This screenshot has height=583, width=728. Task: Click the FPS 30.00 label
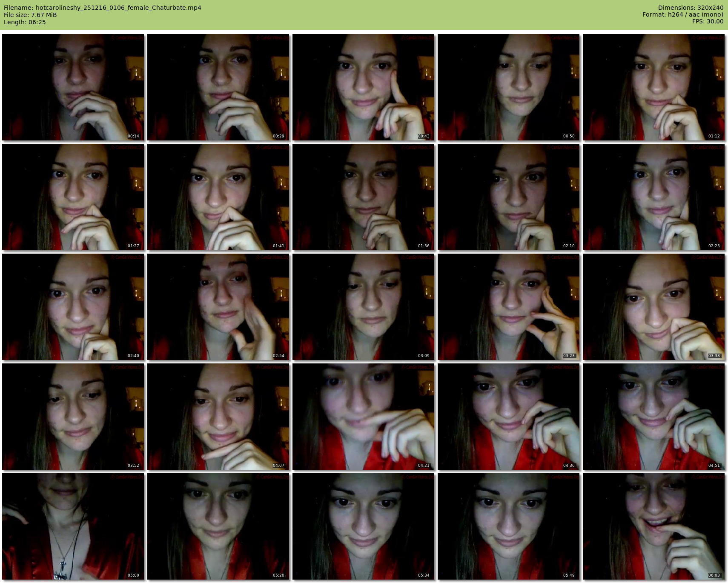point(708,21)
